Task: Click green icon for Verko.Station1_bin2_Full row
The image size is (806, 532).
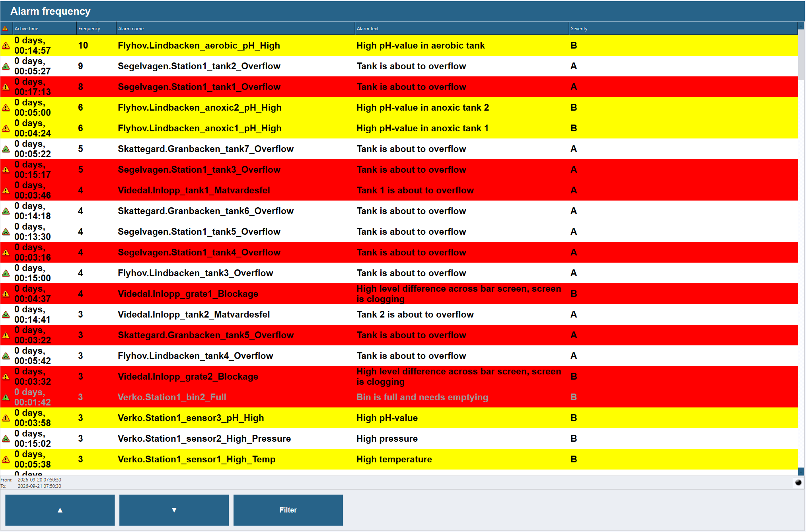Action: click(6, 398)
